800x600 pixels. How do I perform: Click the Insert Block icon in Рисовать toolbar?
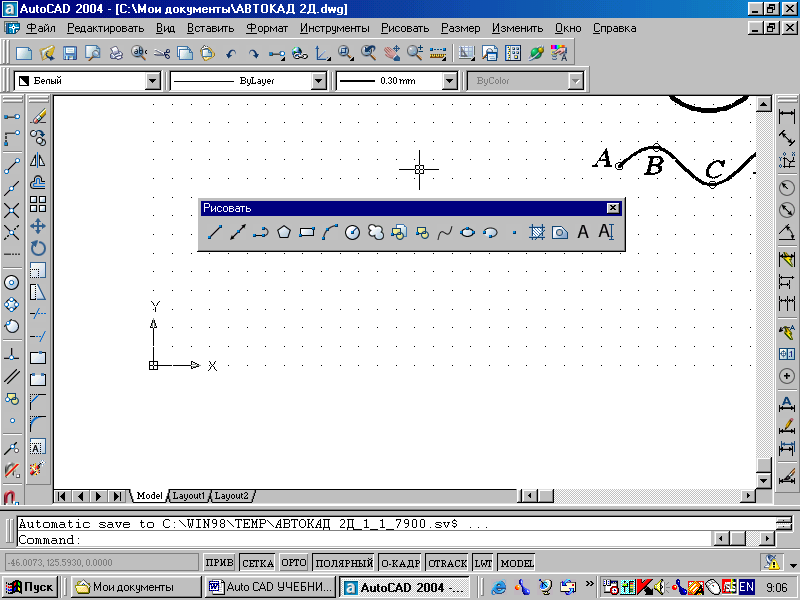[x=398, y=233]
